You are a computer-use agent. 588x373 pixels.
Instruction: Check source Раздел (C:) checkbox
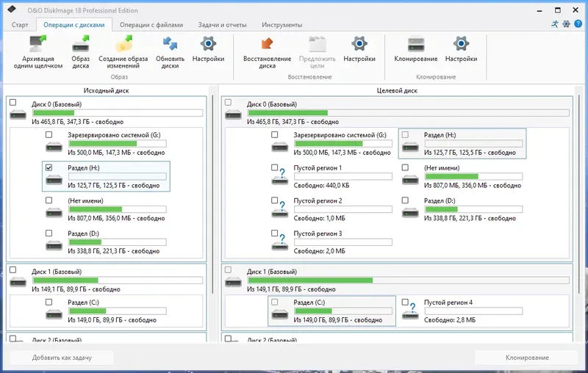[49, 302]
